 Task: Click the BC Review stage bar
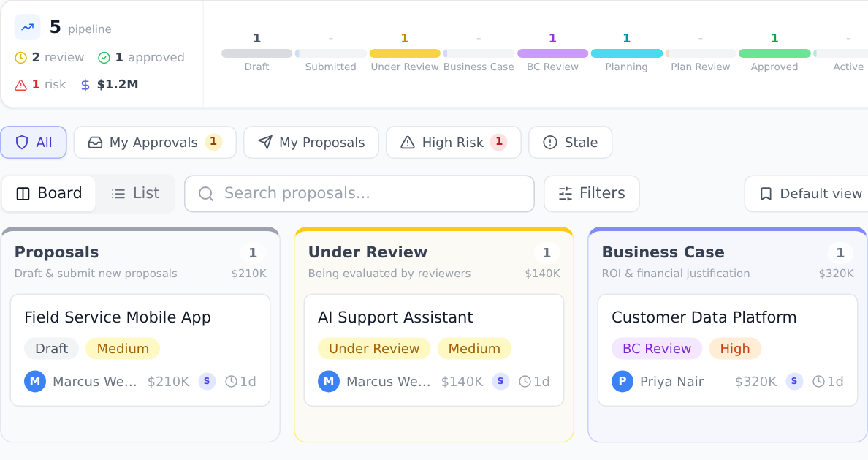tap(552, 53)
